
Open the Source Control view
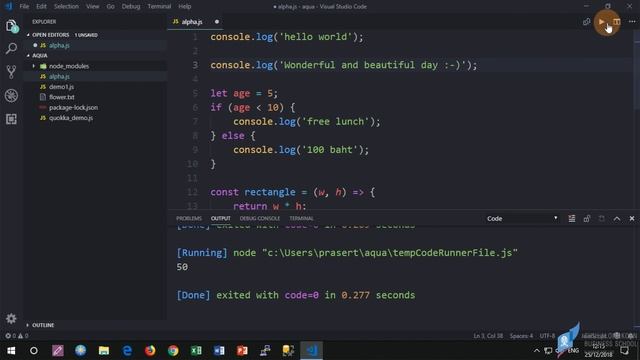click(11, 72)
